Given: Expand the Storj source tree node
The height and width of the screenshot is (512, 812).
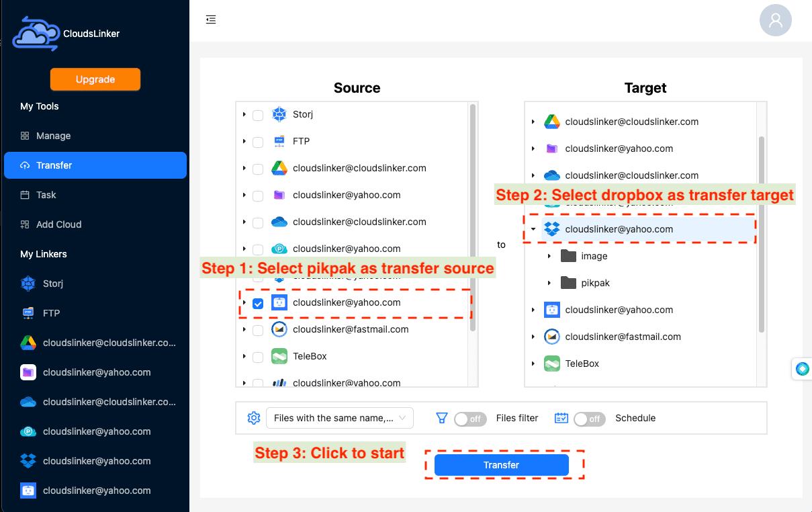Looking at the screenshot, I should coord(244,115).
